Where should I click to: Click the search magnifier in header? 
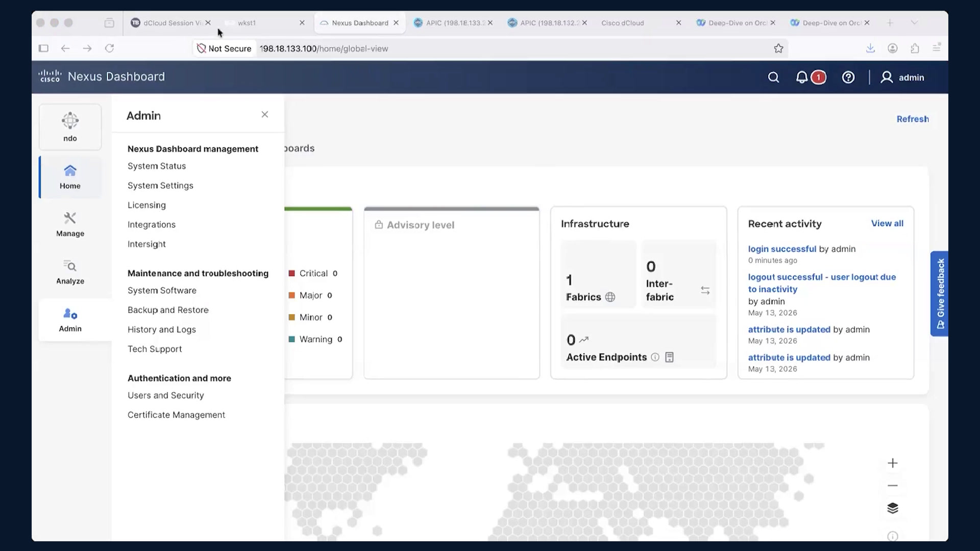[x=773, y=77]
